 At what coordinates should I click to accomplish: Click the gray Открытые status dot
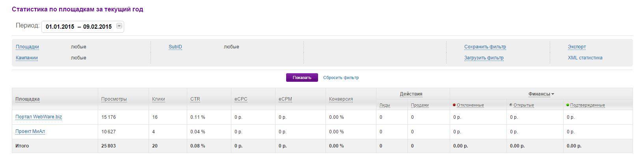click(x=511, y=105)
